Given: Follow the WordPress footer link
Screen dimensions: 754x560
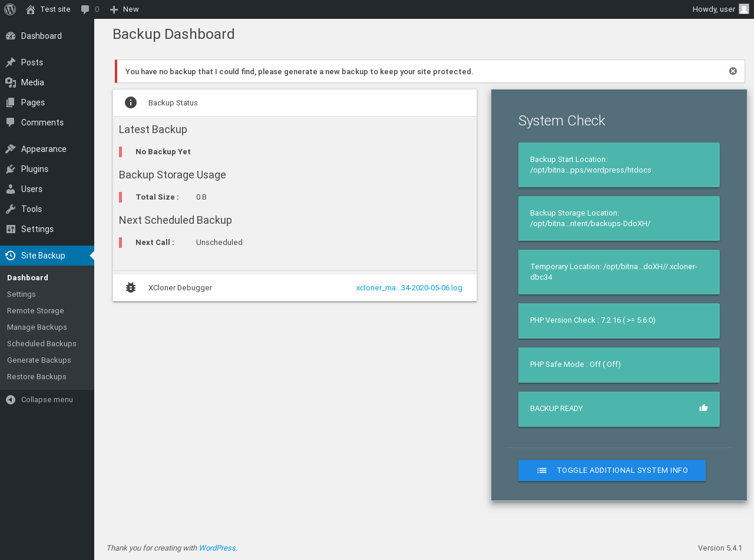Looking at the screenshot, I should [x=217, y=548].
